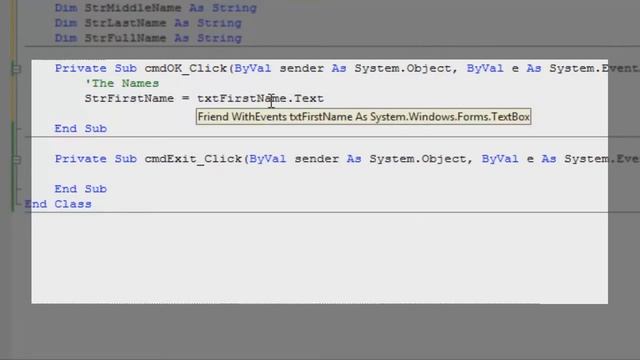The width and height of the screenshot is (640, 360).
Task: Click the 'Dim StrLastName As String' line
Action: pos(148,23)
